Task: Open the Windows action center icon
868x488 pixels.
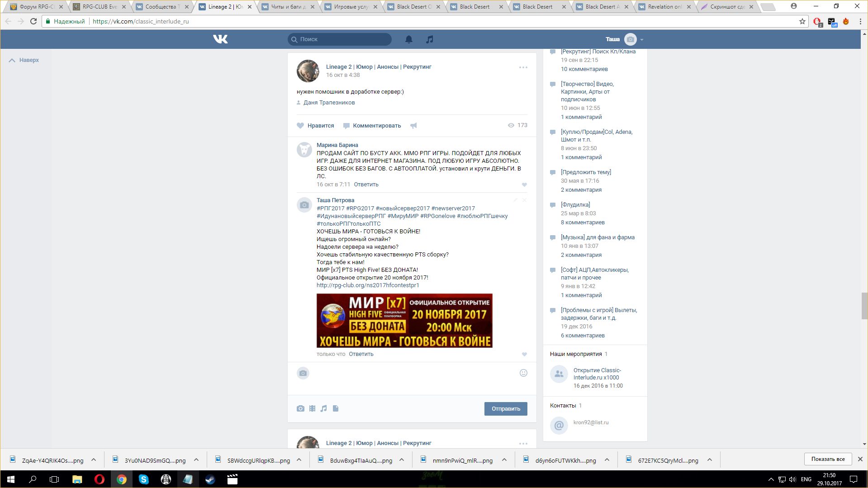Action: (x=854, y=479)
